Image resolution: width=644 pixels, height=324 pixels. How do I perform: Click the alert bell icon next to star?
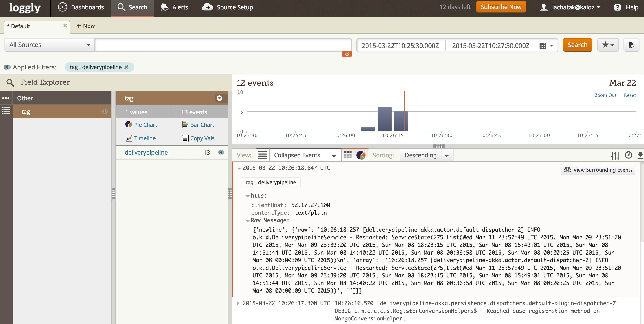(x=631, y=45)
